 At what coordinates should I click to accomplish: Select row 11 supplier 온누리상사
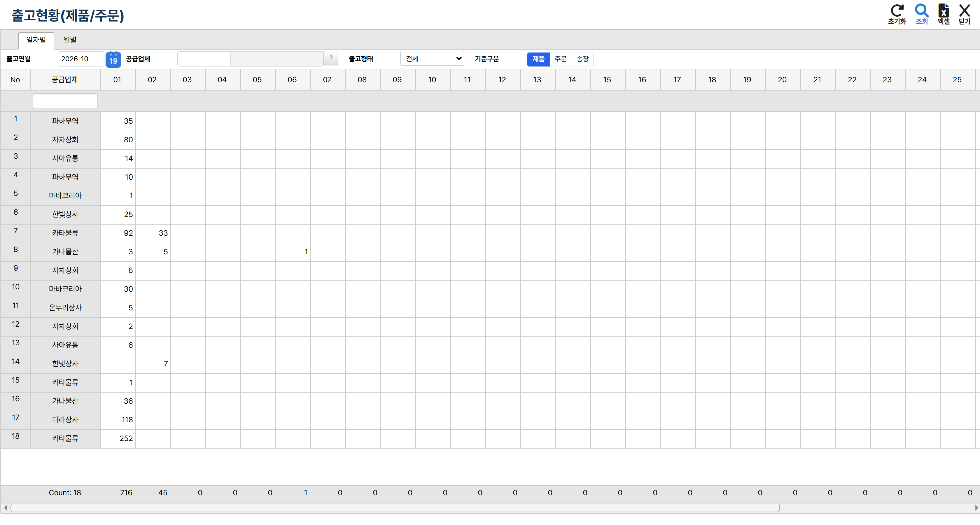click(65, 308)
